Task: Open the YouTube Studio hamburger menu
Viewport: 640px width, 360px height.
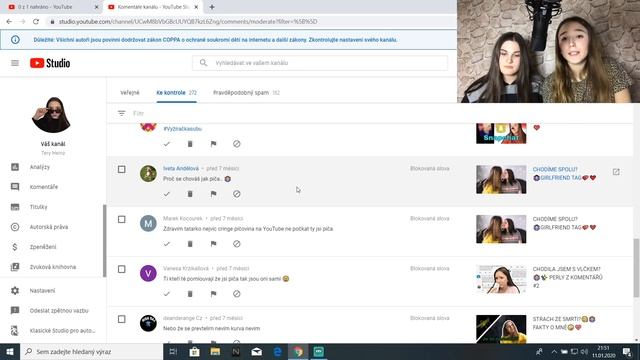Action: 15,63
